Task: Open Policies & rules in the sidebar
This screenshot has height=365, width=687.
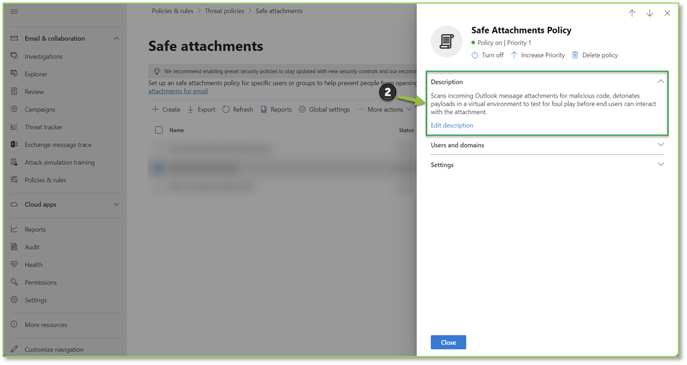Action: point(45,180)
